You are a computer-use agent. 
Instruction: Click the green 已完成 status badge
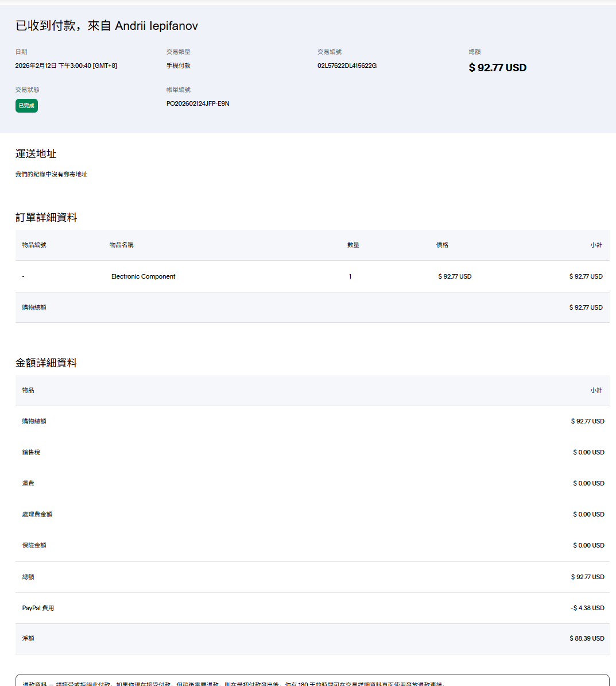click(26, 106)
